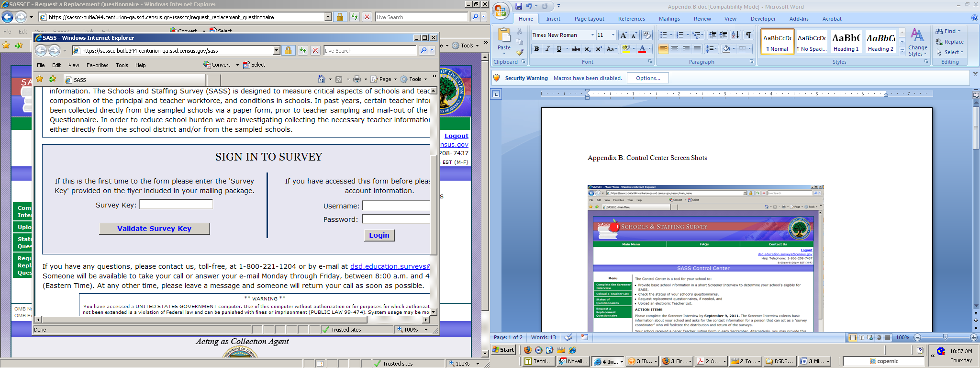This screenshot has width=980, height=368.
Task: Click Options in Security Warning bar
Action: coord(648,78)
